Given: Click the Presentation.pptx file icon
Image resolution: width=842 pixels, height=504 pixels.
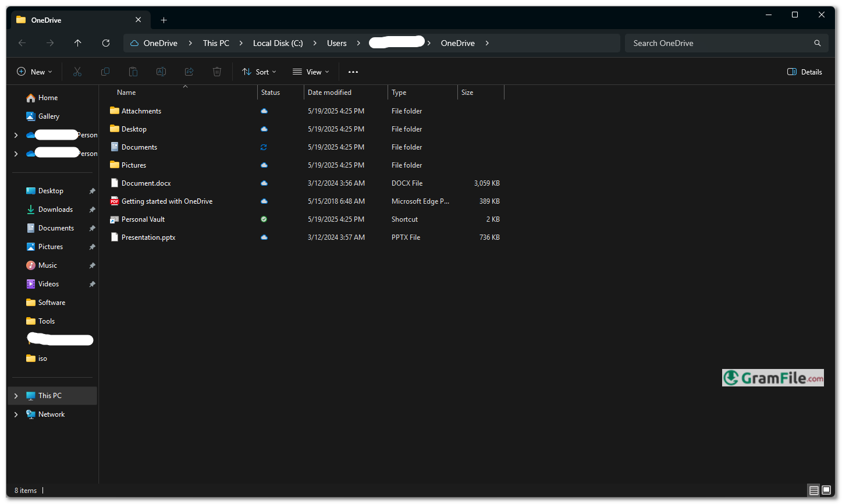Looking at the screenshot, I should 115,237.
